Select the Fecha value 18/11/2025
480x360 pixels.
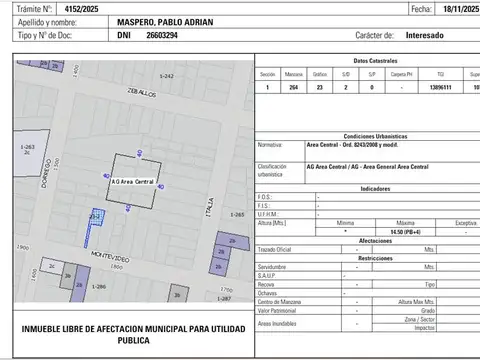click(x=461, y=9)
